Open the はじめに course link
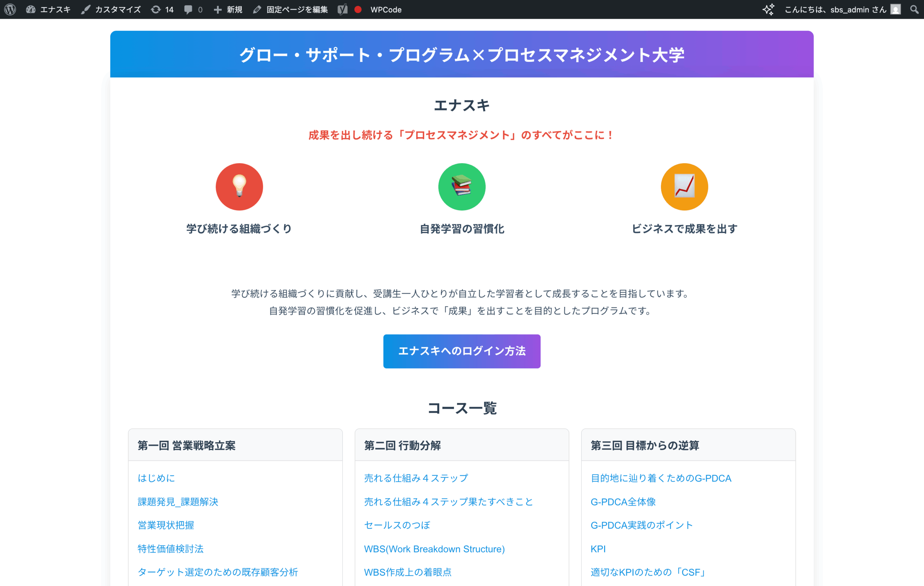The image size is (924, 586). (x=156, y=478)
